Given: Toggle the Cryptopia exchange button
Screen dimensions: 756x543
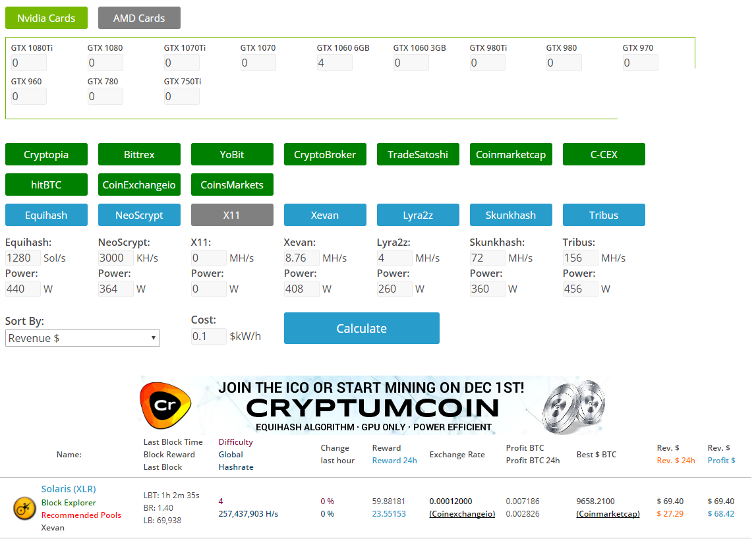Looking at the screenshot, I should tap(46, 154).
